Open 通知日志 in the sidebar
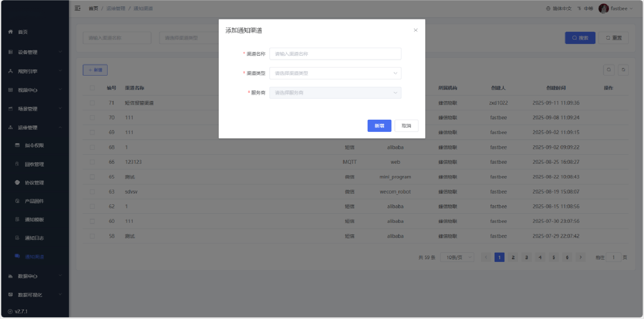Viewport: 644px width, 319px height. [34, 238]
